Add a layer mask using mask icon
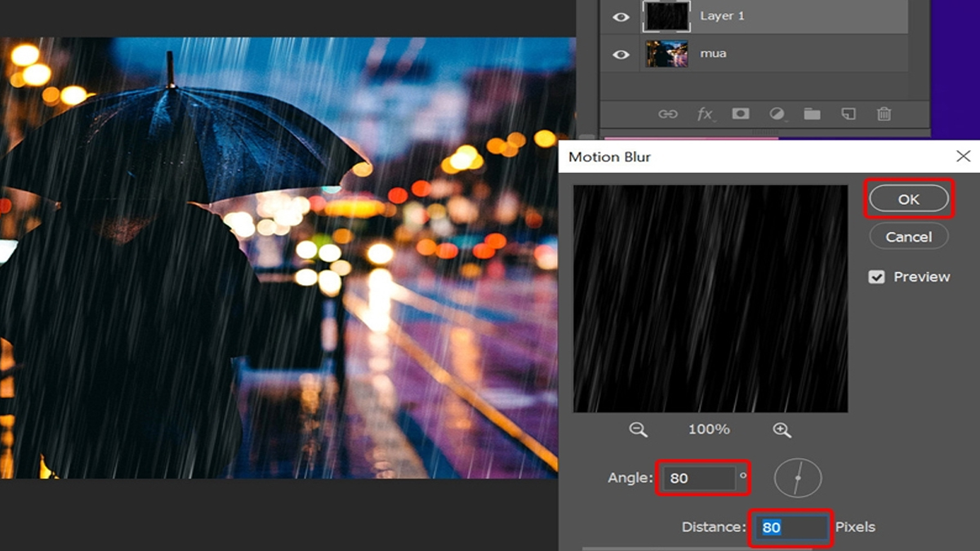This screenshot has width=980, height=551. coord(741,114)
